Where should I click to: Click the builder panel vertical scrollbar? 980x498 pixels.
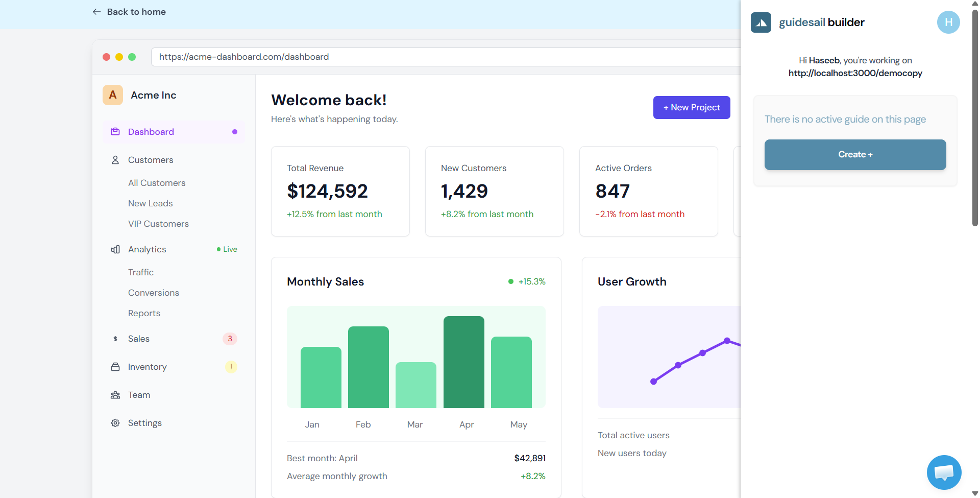tap(975, 117)
